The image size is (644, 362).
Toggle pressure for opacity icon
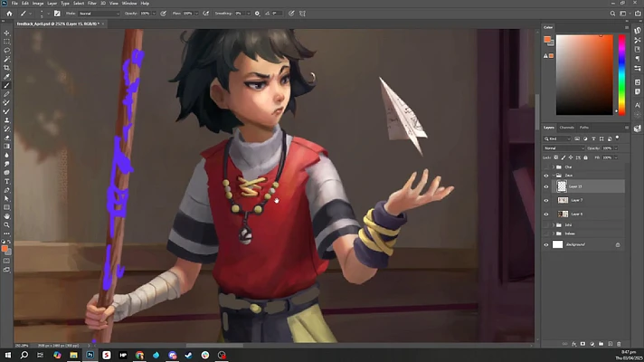point(164,14)
